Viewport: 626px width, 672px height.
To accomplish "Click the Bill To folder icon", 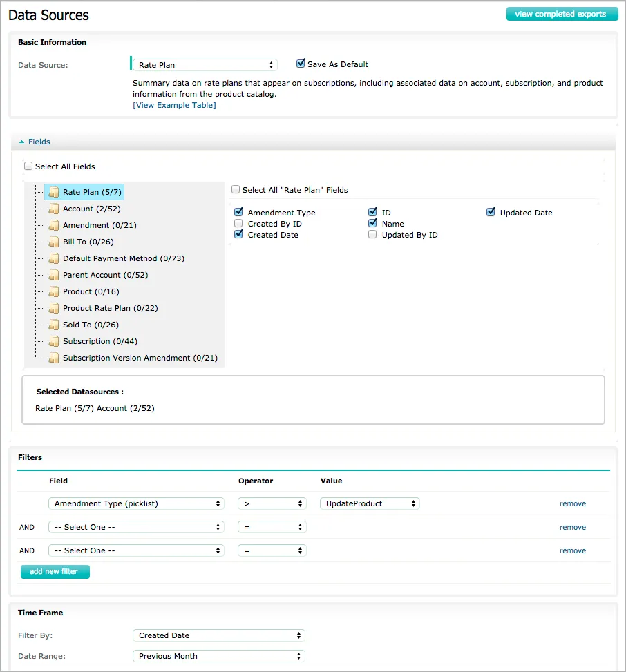I will pyautogui.click(x=54, y=242).
